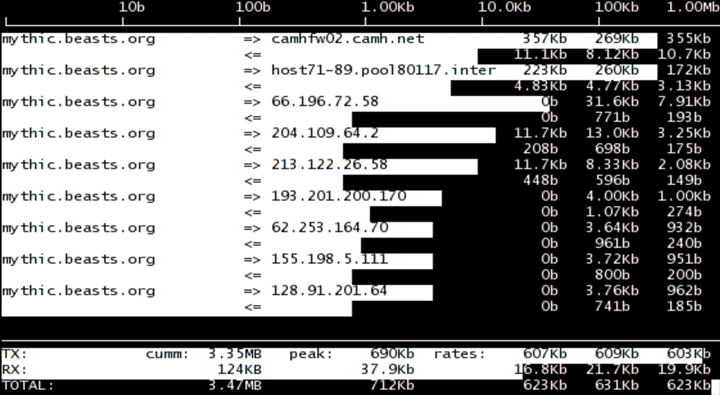This screenshot has height=395, width=720.
Task: Click mythic.beasts.org in the 193.201.200.170 row
Action: point(79,197)
